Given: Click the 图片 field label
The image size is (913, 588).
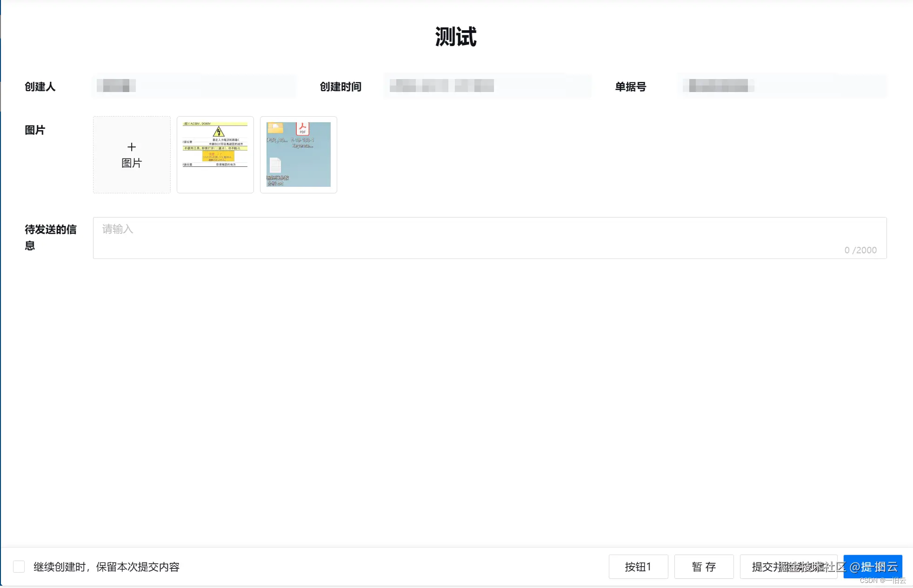Looking at the screenshot, I should (x=35, y=130).
